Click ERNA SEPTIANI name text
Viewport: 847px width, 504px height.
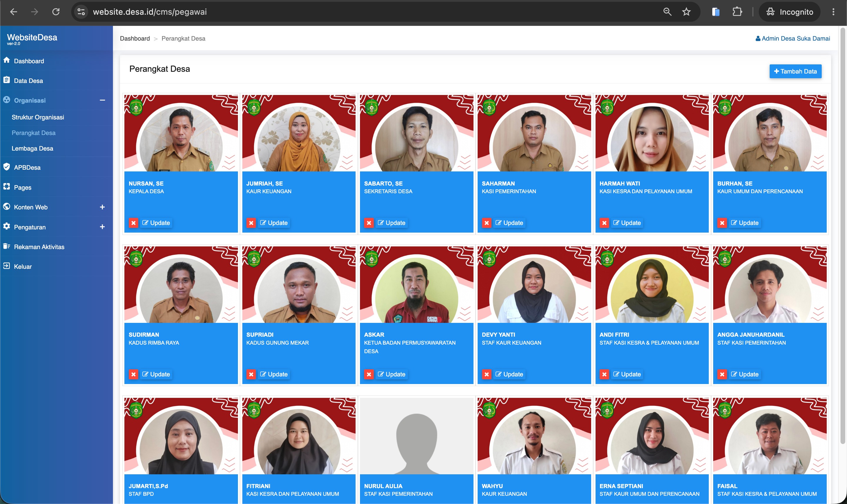click(621, 486)
